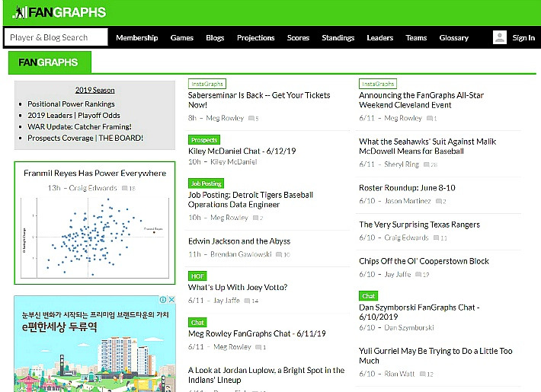The image size is (541, 392).
Task: Open Franmil Reyes Has Power Everywhere article
Action: [x=95, y=173]
